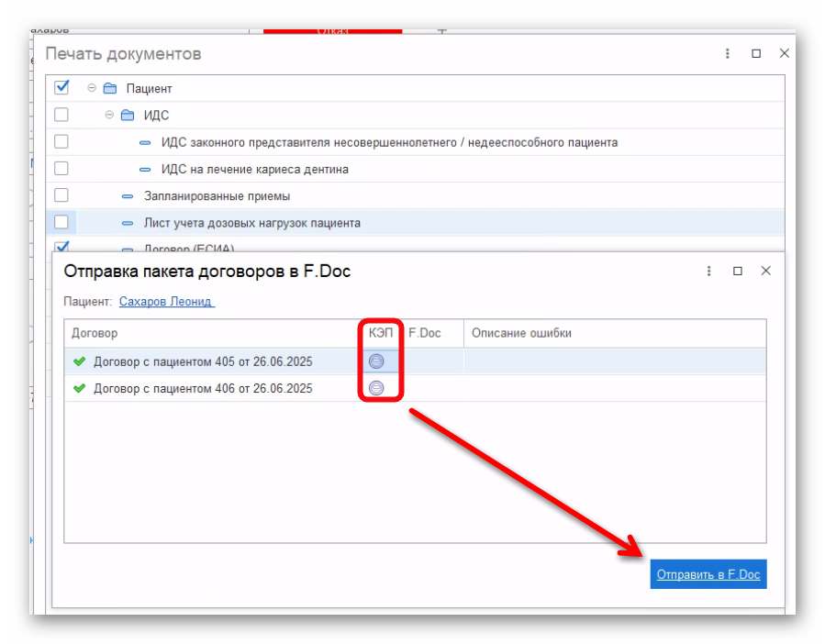Select ИДС tree item
This screenshot has height=644, width=825.
156,116
